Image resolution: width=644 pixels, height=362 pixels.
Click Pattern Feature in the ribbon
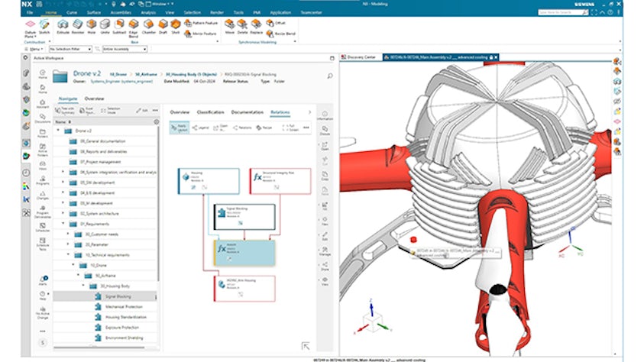pos(201,23)
